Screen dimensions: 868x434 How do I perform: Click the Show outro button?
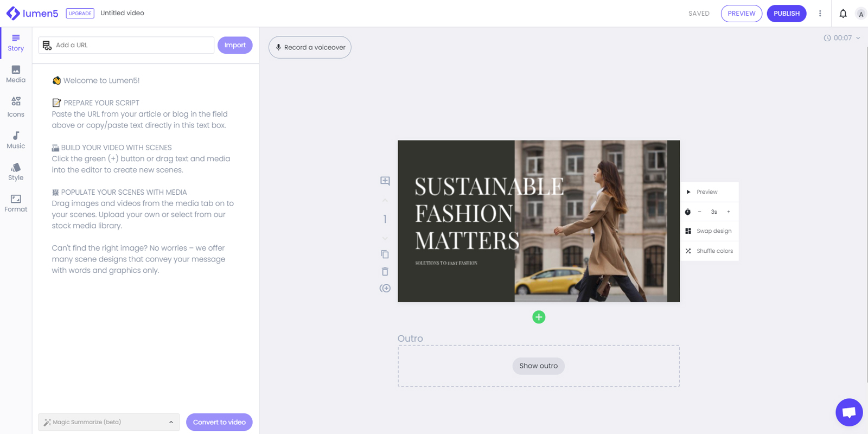[539, 366]
